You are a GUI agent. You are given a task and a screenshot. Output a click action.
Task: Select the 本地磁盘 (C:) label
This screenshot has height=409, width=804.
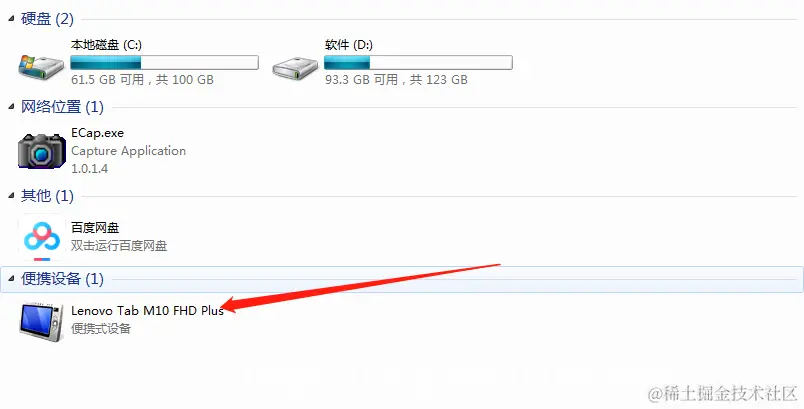[106, 45]
